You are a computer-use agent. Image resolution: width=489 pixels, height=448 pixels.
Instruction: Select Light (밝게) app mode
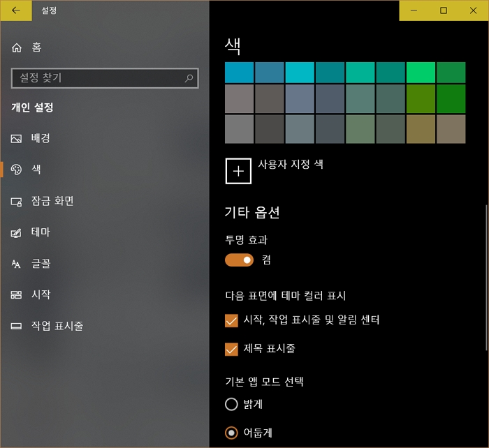(232, 404)
